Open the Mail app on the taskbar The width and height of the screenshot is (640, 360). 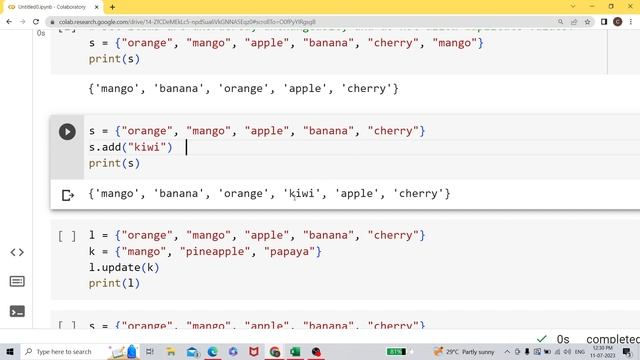192,351
